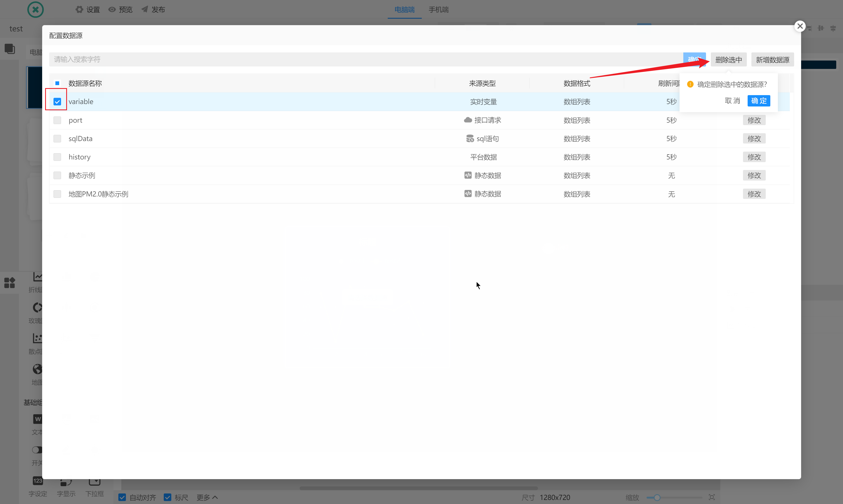843x504 pixels.
Task: Open the 设置 gear settings
Action: coord(88,9)
